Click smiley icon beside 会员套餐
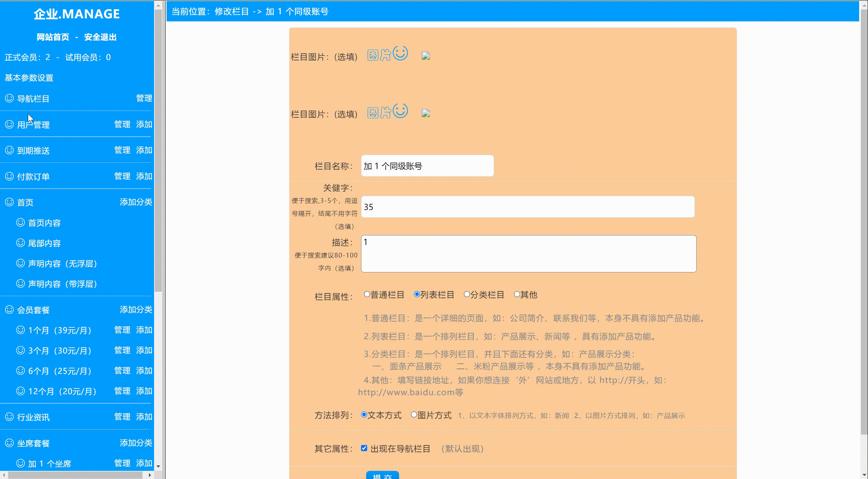 pyautogui.click(x=10, y=310)
